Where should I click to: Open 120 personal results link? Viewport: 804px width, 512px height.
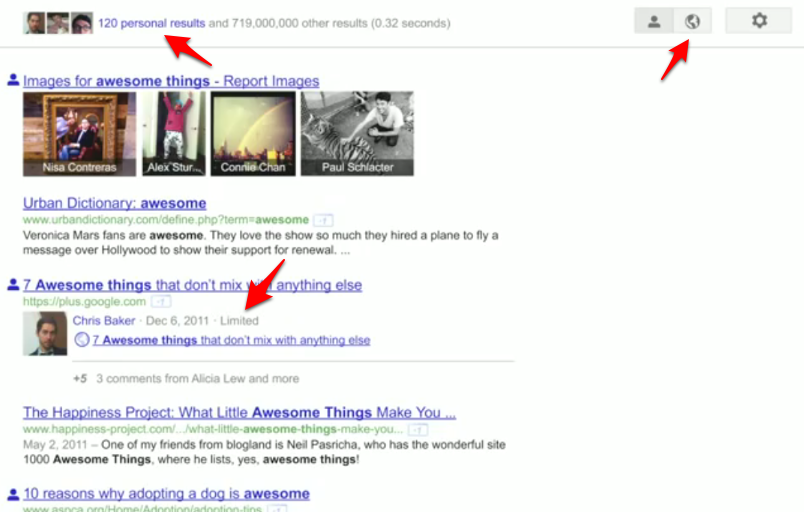[151, 23]
